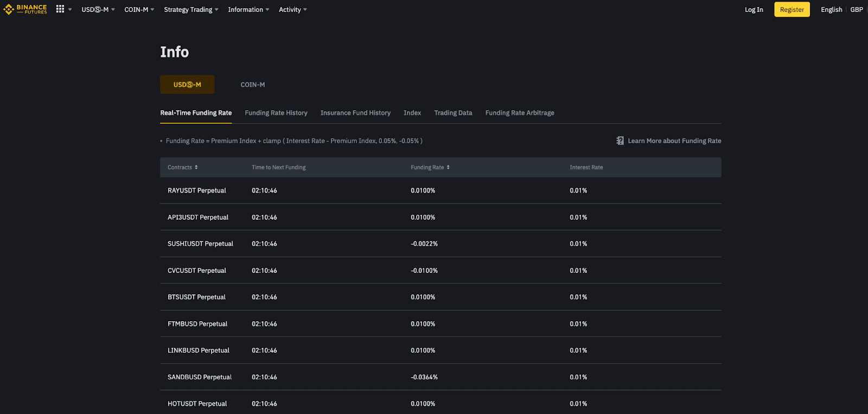Viewport: 868px width, 414px height.
Task: Open Learn More about Funding Rate
Action: coord(674,141)
